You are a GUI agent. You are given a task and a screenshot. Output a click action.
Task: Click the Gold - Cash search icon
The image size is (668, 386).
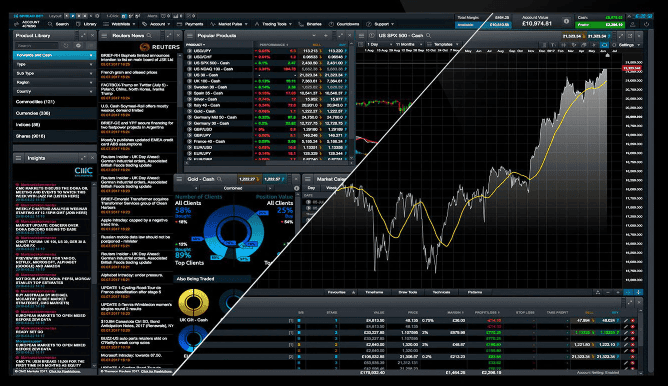point(219,179)
